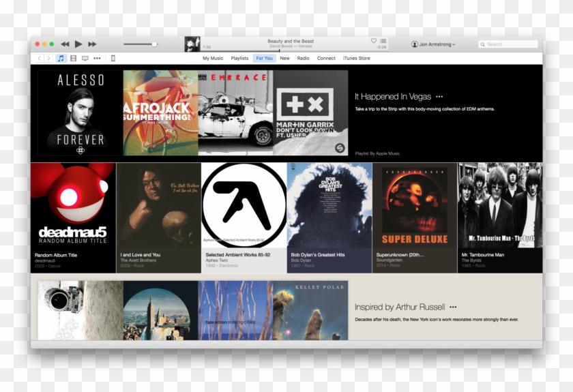The width and height of the screenshot is (573, 392).
Task: Open Afrojack SummerThing album cover
Action: [x=161, y=113]
